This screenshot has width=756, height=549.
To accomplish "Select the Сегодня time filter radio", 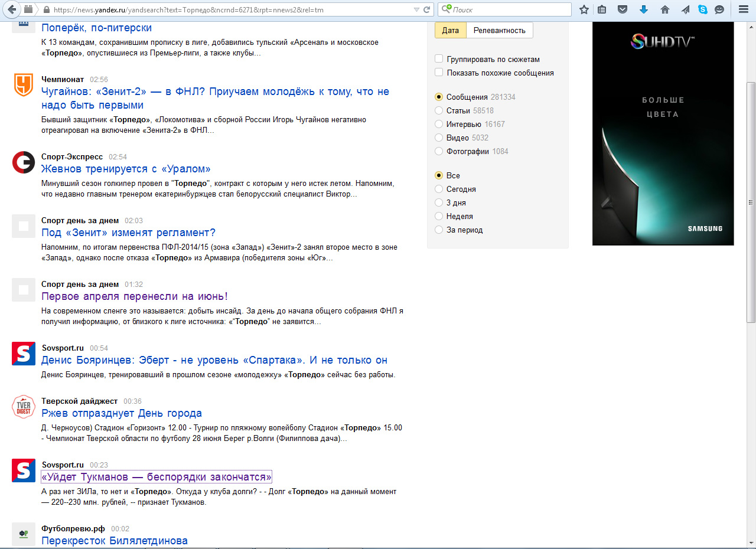I will (439, 189).
